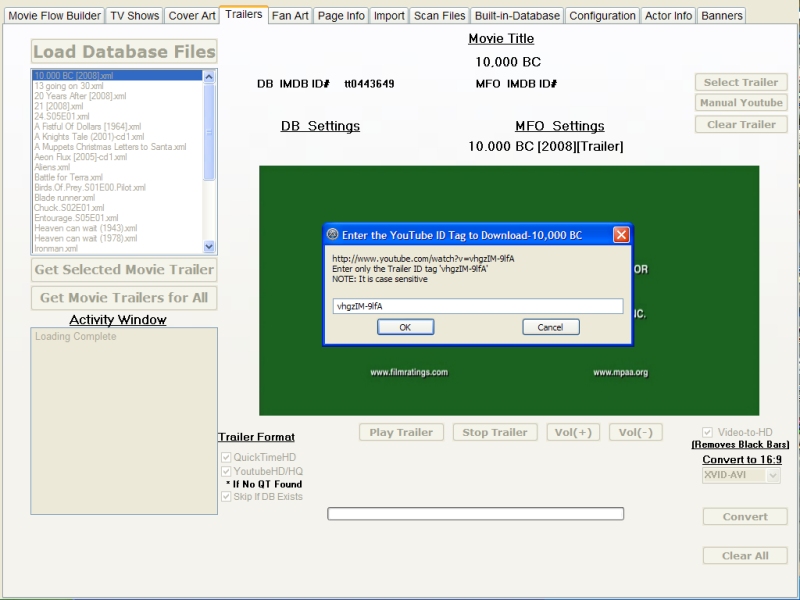Image resolution: width=800 pixels, height=600 pixels.
Task: Click the YouTube ID tag text field
Action: (x=477, y=306)
